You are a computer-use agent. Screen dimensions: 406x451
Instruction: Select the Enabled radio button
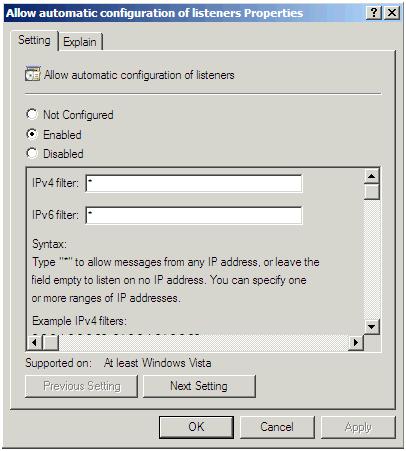coord(32,134)
